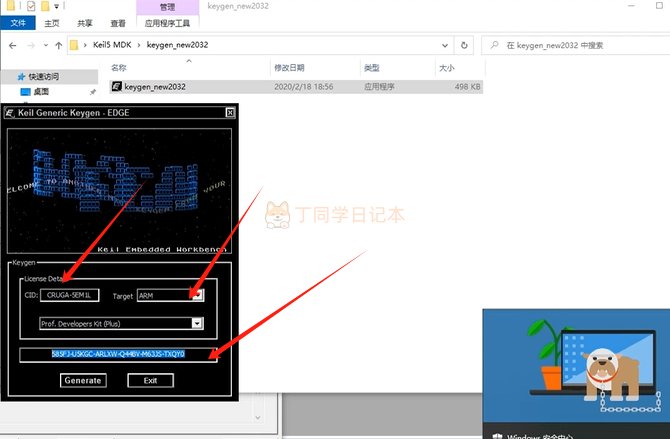The height and width of the screenshot is (439, 670).
Task: Expand the address bar history dropdown
Action: click(445, 45)
